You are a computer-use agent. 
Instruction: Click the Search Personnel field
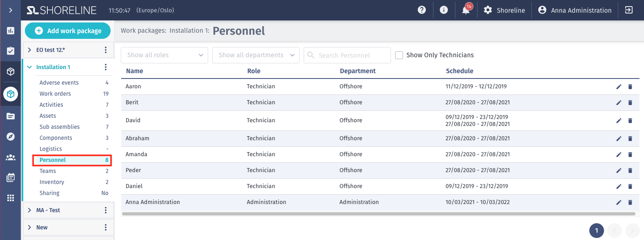347,55
